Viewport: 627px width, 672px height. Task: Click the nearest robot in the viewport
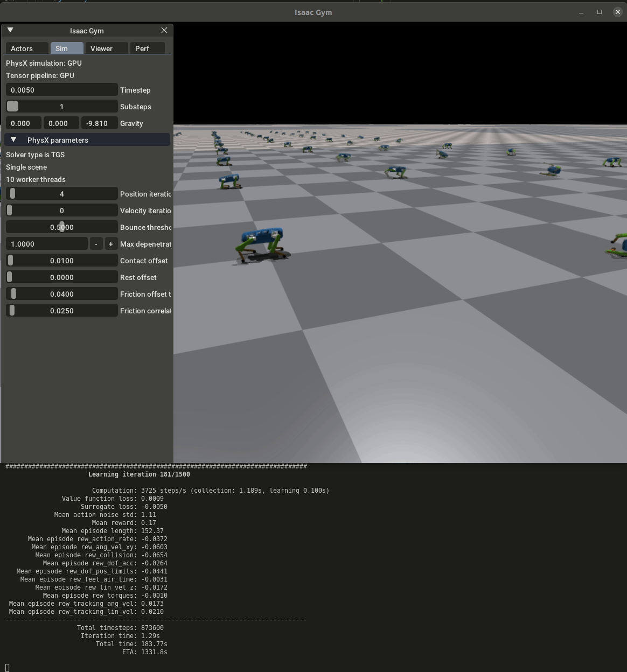262,246
